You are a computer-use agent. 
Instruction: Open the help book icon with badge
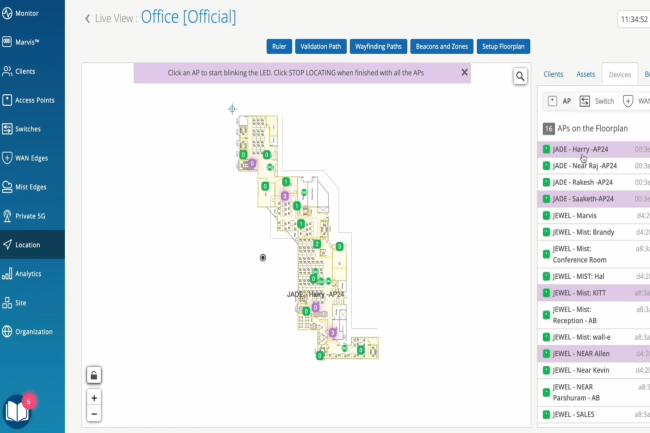coord(17,411)
